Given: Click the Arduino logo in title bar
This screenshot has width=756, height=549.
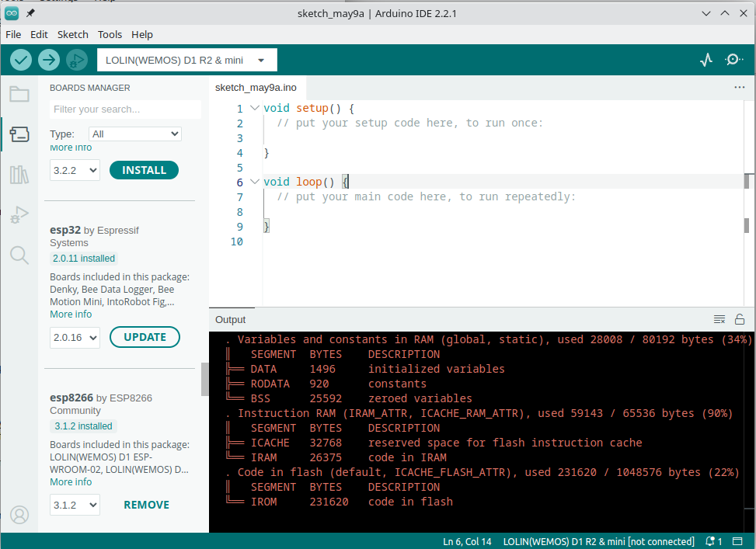Looking at the screenshot, I should click(12, 13).
